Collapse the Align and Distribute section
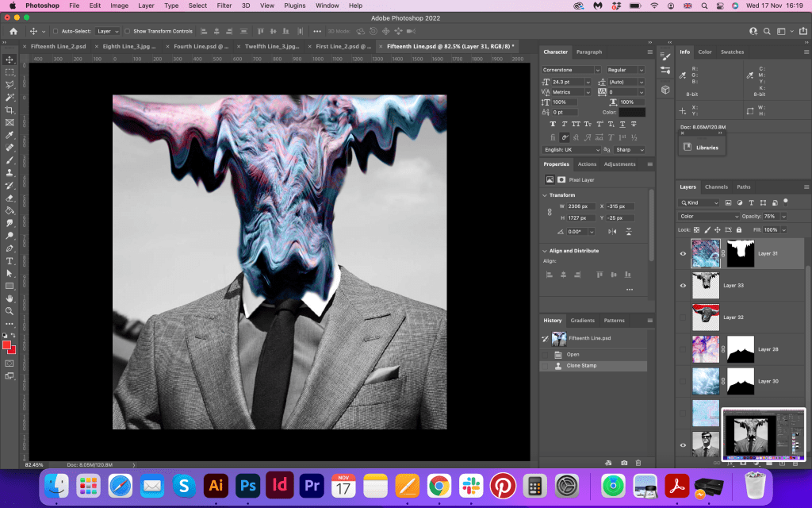This screenshot has width=812, height=508. pos(545,251)
